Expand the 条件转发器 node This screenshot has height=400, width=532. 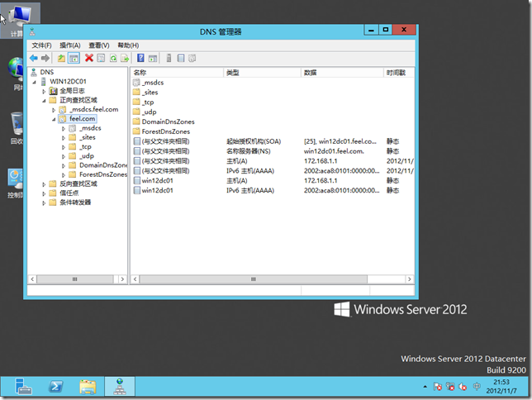tap(44, 203)
